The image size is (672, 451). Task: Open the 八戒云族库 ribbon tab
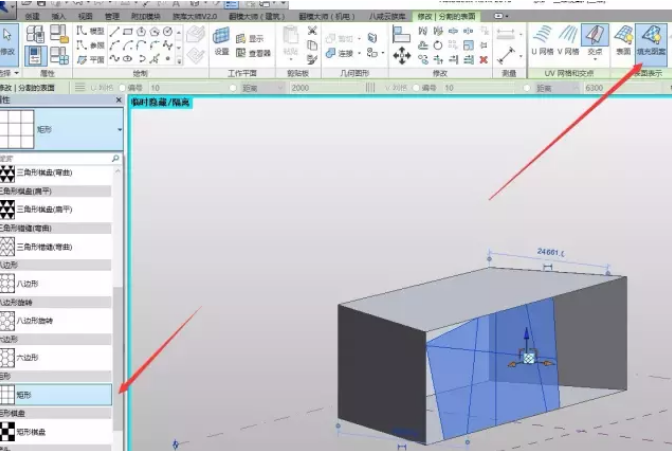click(x=387, y=16)
